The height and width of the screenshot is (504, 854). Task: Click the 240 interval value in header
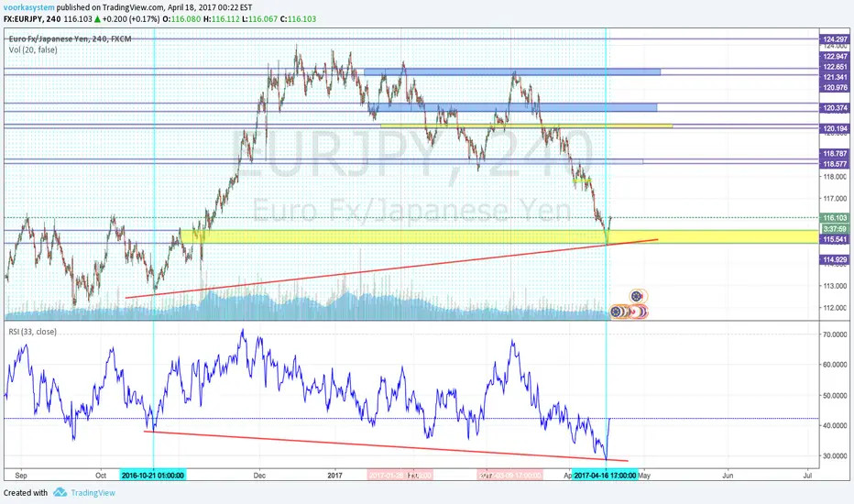pos(53,19)
